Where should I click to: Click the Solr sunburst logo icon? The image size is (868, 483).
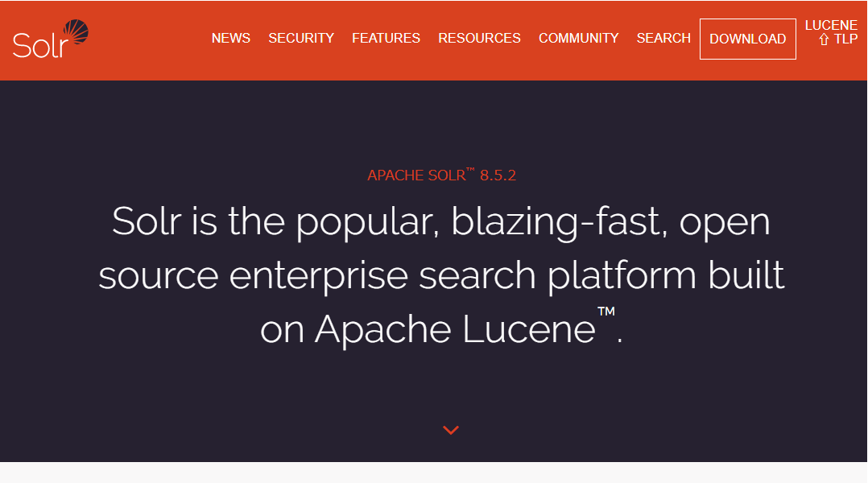pyautogui.click(x=76, y=32)
